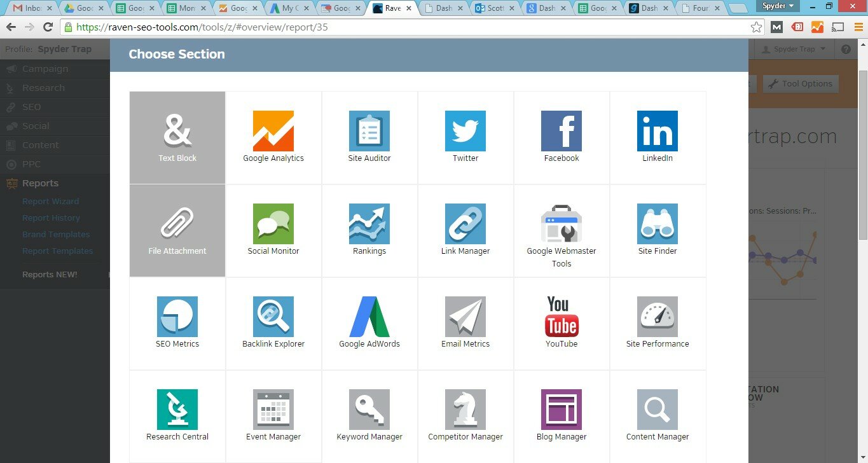Select the Facebook section tile

pos(561,137)
